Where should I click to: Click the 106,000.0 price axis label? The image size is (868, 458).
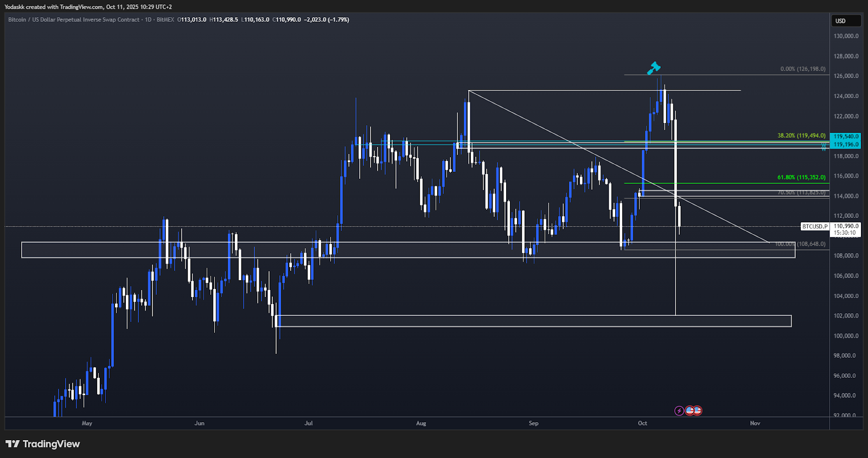846,276
